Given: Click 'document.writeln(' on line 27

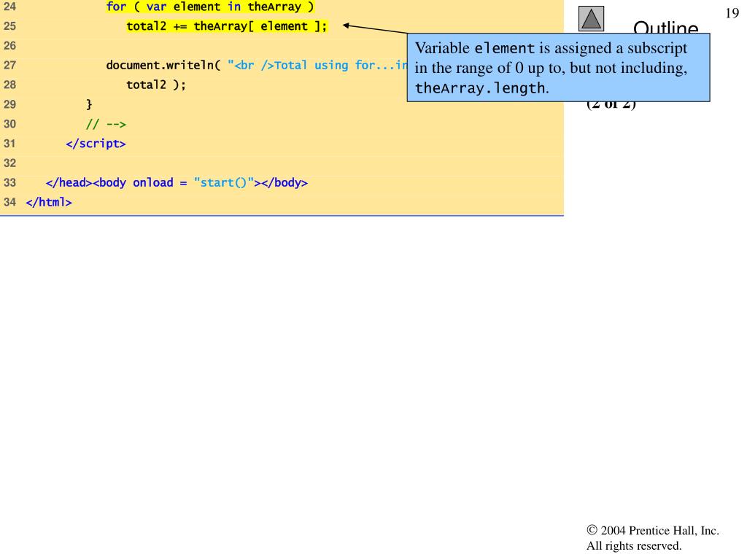Looking at the screenshot, I should coord(163,65).
